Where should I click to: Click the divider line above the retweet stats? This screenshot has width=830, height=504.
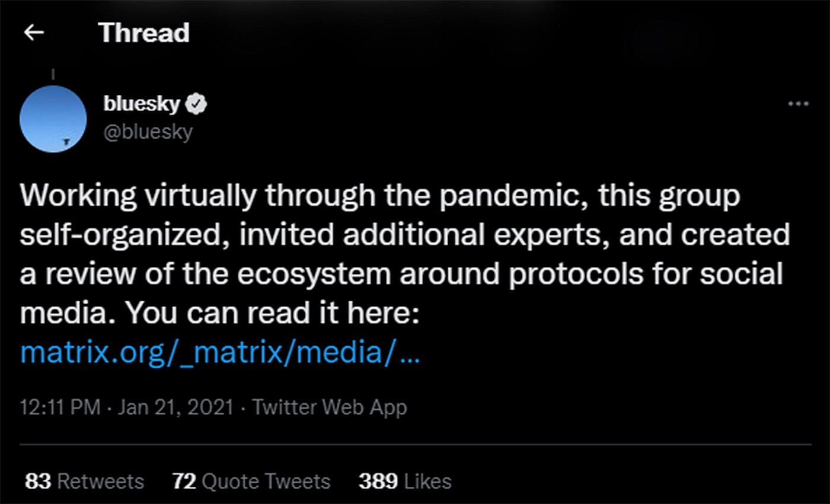(415, 444)
